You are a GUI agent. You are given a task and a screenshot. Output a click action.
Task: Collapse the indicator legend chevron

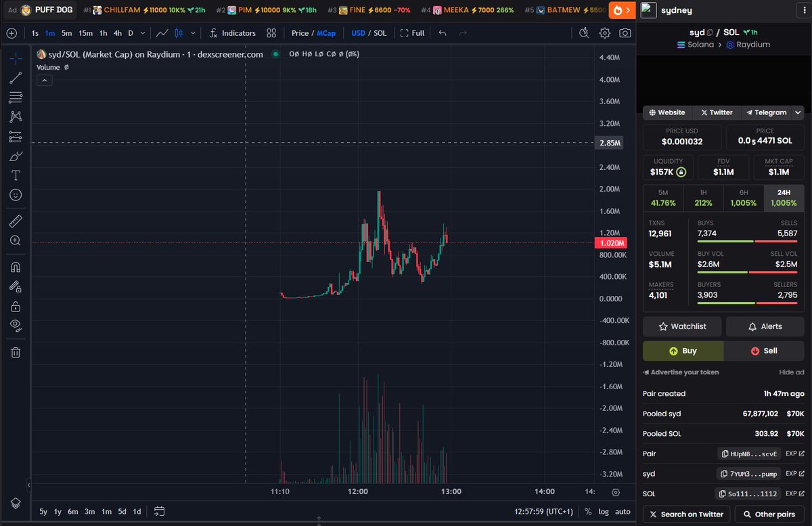43,80
